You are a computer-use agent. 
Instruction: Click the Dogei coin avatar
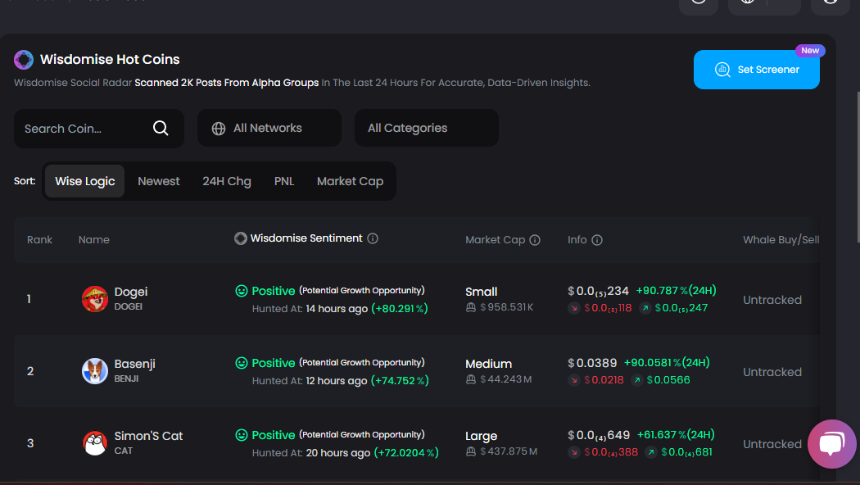pyautogui.click(x=95, y=299)
